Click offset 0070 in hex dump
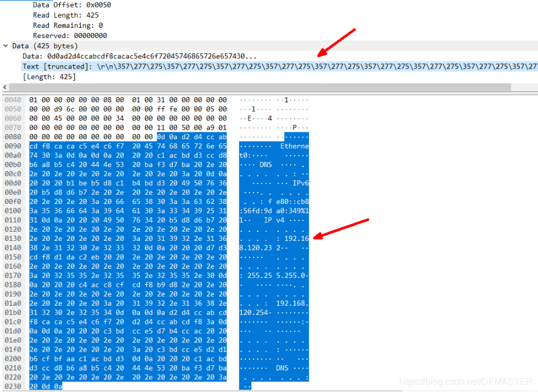Viewport: 538px width, 392px height. [13, 127]
